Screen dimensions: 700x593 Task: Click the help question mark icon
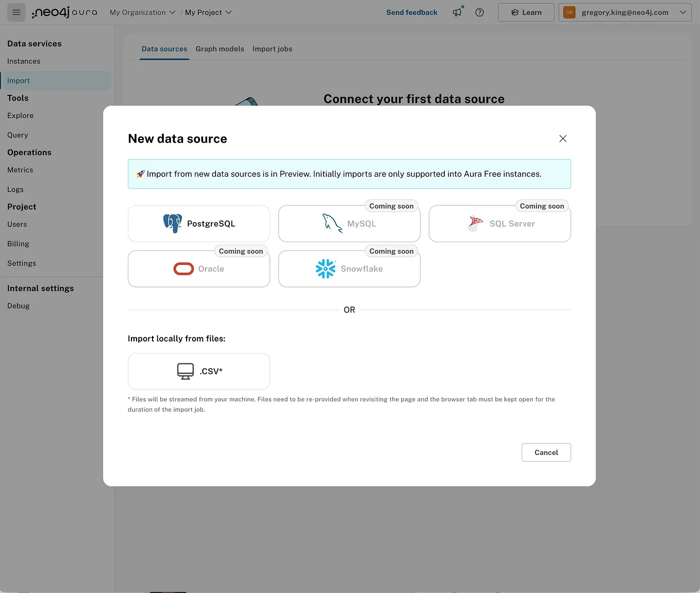coord(479,12)
